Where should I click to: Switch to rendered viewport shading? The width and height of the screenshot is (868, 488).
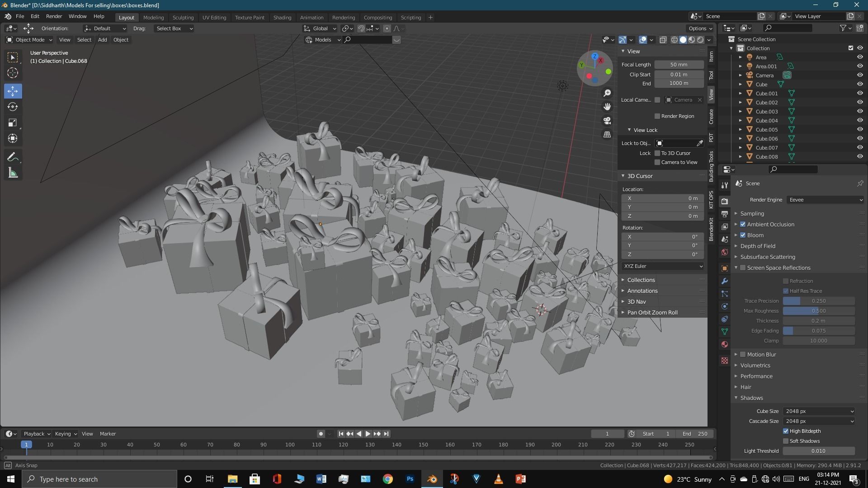(700, 40)
